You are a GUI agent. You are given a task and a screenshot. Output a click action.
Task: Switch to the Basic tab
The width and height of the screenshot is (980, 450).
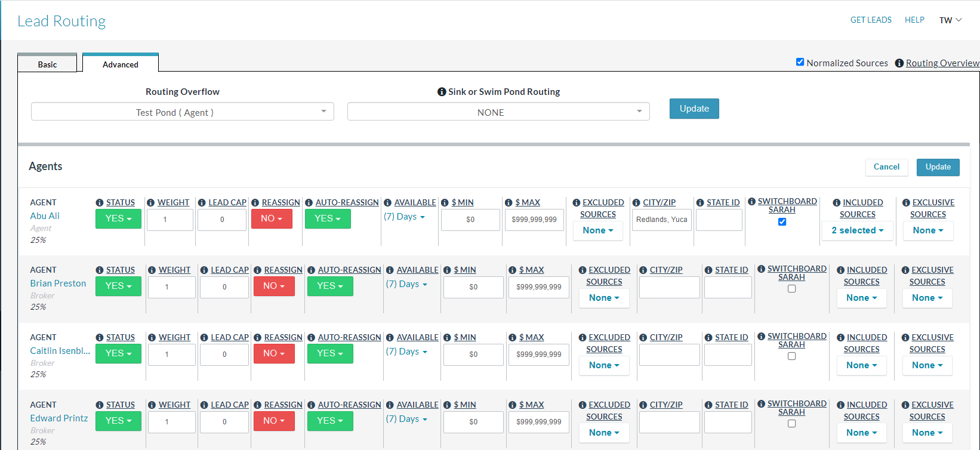[x=47, y=64]
